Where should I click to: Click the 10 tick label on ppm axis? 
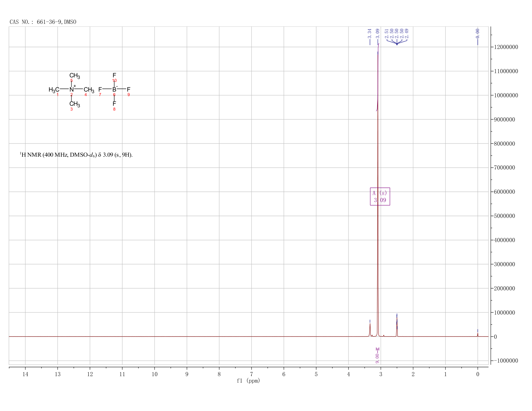154,374
